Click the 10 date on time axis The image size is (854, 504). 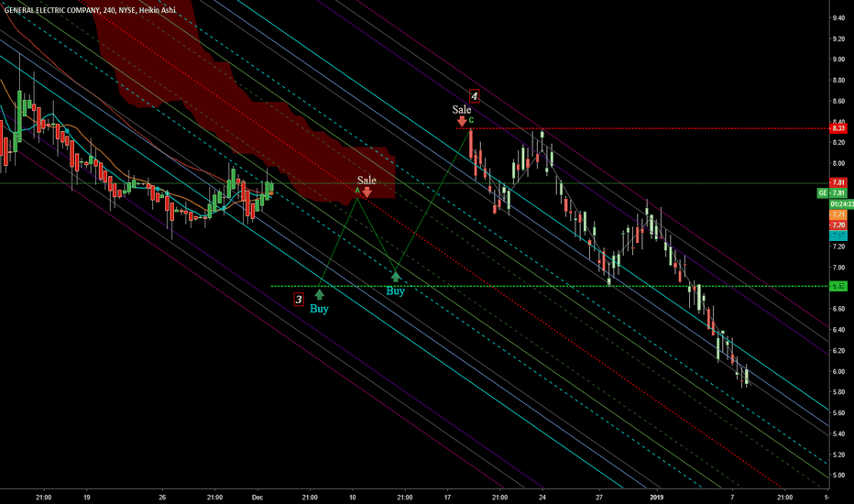pyautogui.click(x=353, y=497)
